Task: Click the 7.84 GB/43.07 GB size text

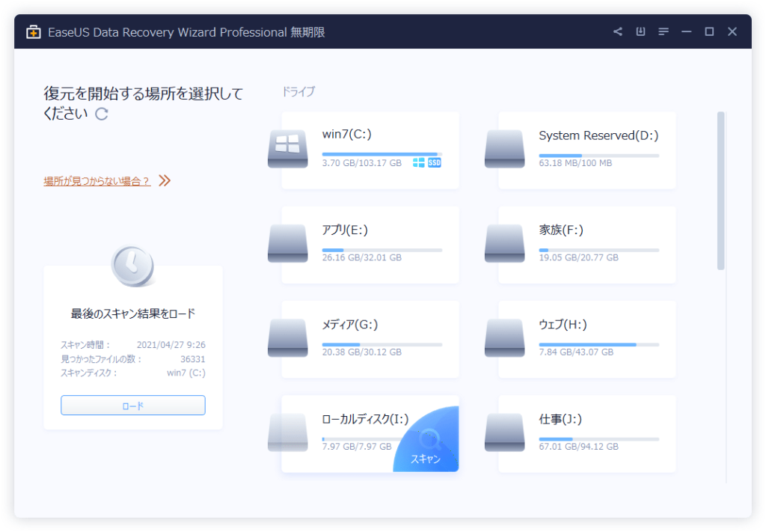Action: [x=576, y=352]
